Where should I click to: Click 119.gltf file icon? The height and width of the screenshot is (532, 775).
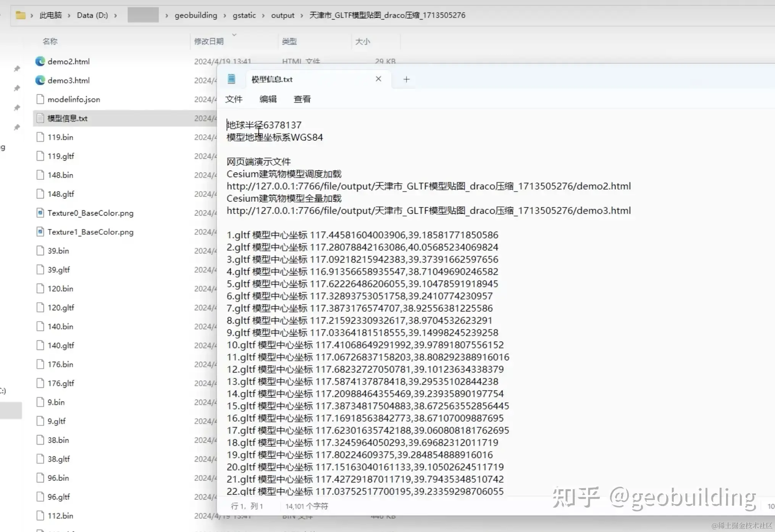pos(40,156)
